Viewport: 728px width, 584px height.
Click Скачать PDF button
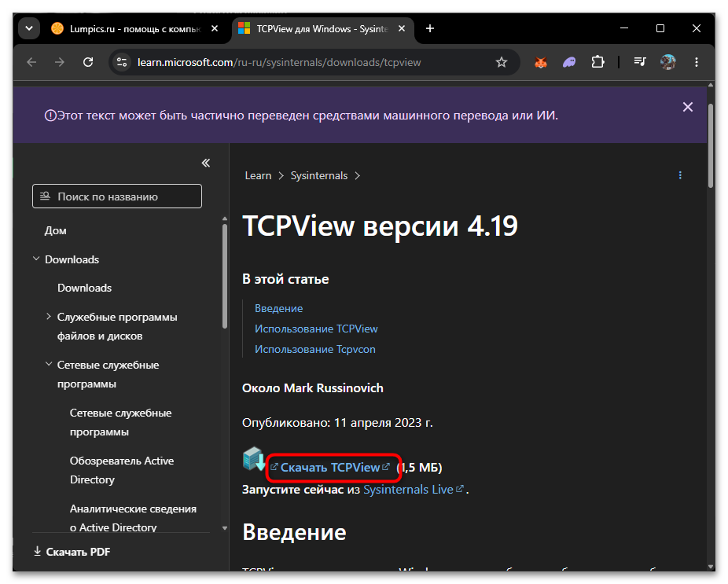(x=72, y=552)
